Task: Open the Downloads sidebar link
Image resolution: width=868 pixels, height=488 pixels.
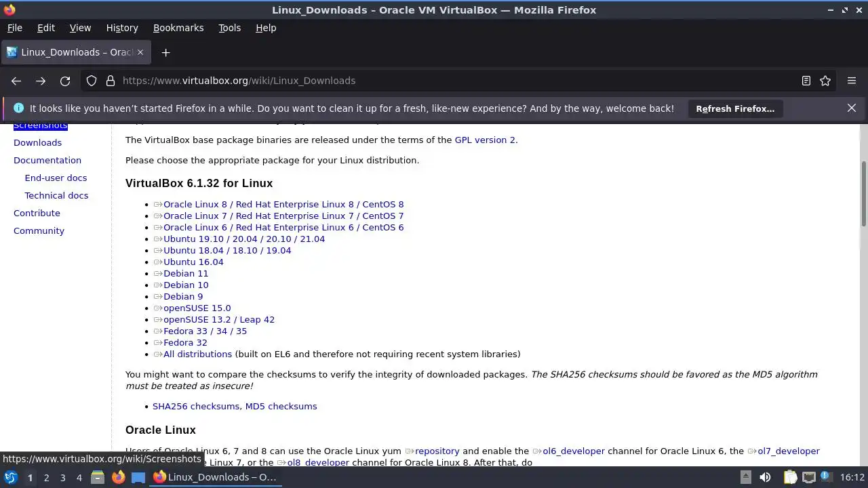Action: pyautogui.click(x=37, y=142)
